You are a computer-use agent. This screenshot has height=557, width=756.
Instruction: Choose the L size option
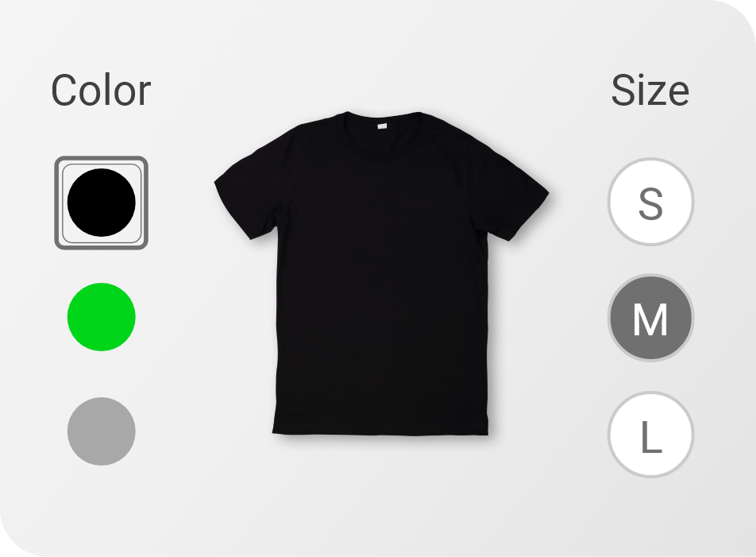tap(651, 435)
